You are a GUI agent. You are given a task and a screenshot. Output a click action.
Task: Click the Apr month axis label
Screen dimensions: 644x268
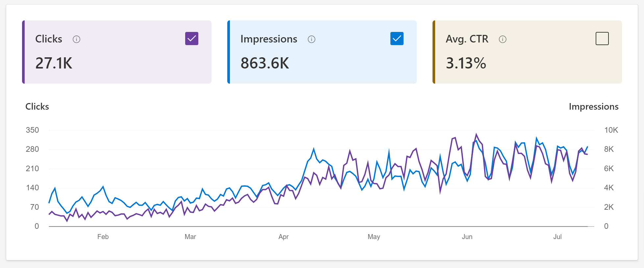[x=284, y=237]
